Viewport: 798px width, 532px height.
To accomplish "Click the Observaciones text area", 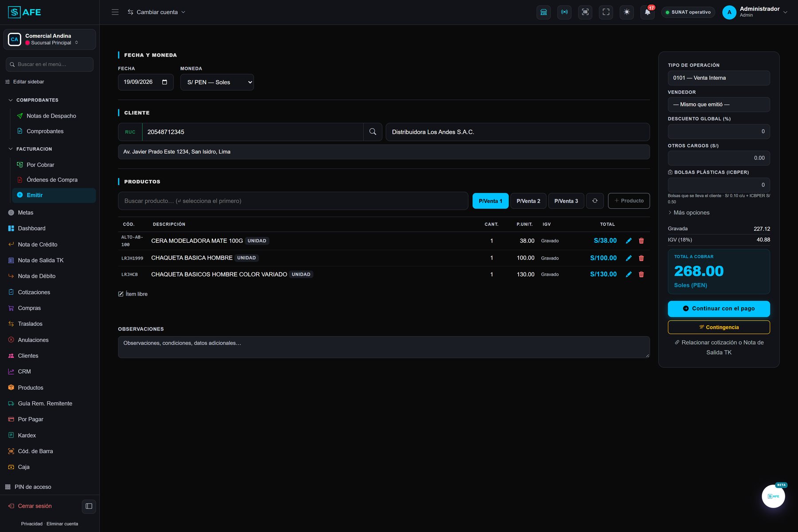I will point(383,347).
